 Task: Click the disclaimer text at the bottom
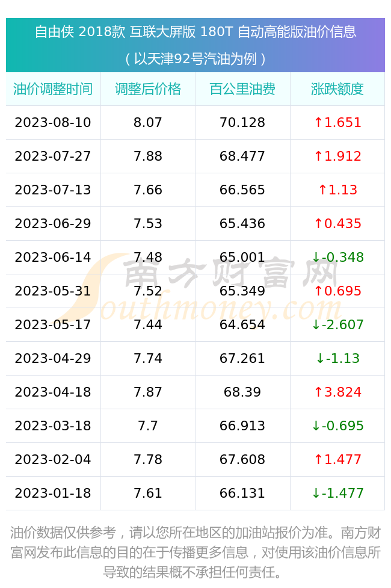point(195,552)
